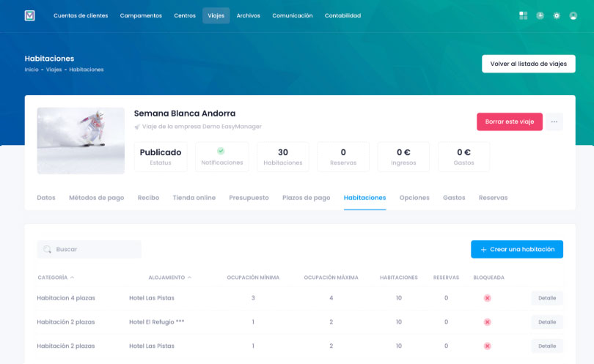The height and width of the screenshot is (364, 594).
Task: Click the rocket icon beside company name
Action: 137,127
